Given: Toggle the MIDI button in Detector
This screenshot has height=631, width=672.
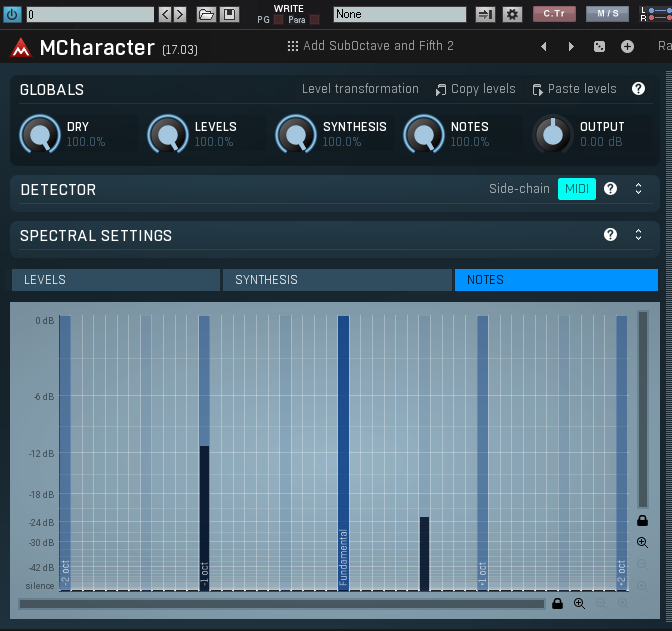Looking at the screenshot, I should tap(577, 189).
